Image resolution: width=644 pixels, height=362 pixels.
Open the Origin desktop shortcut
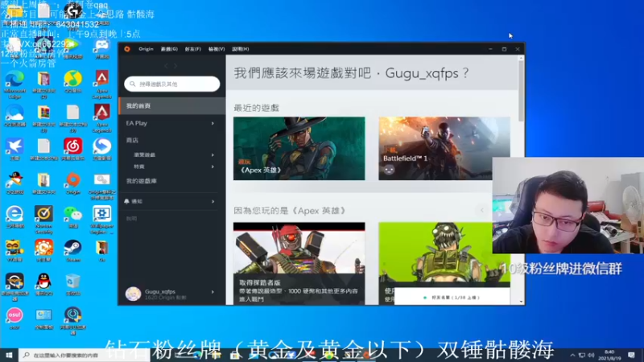[72, 183]
